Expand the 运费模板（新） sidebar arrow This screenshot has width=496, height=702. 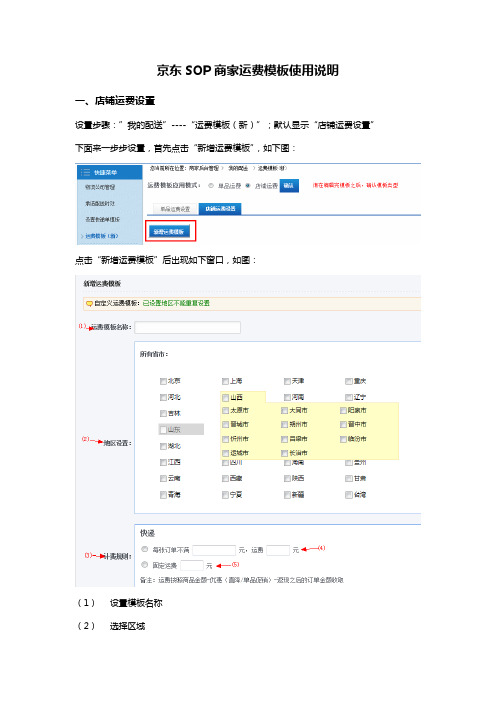82,236
